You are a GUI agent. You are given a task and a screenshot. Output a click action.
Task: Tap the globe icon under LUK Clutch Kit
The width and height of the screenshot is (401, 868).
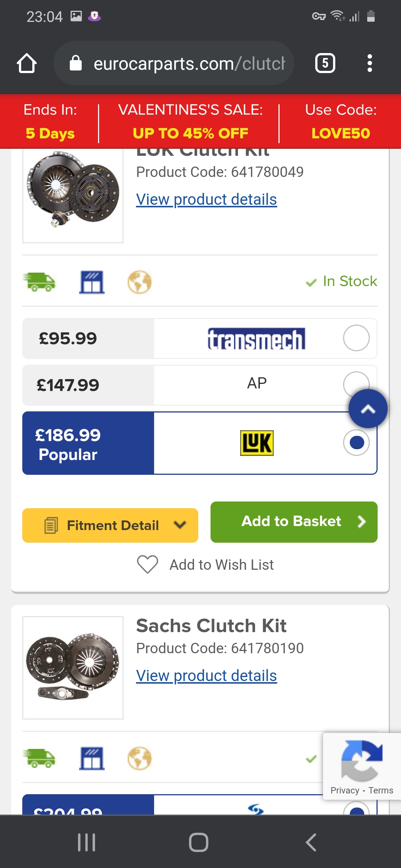pos(140,282)
